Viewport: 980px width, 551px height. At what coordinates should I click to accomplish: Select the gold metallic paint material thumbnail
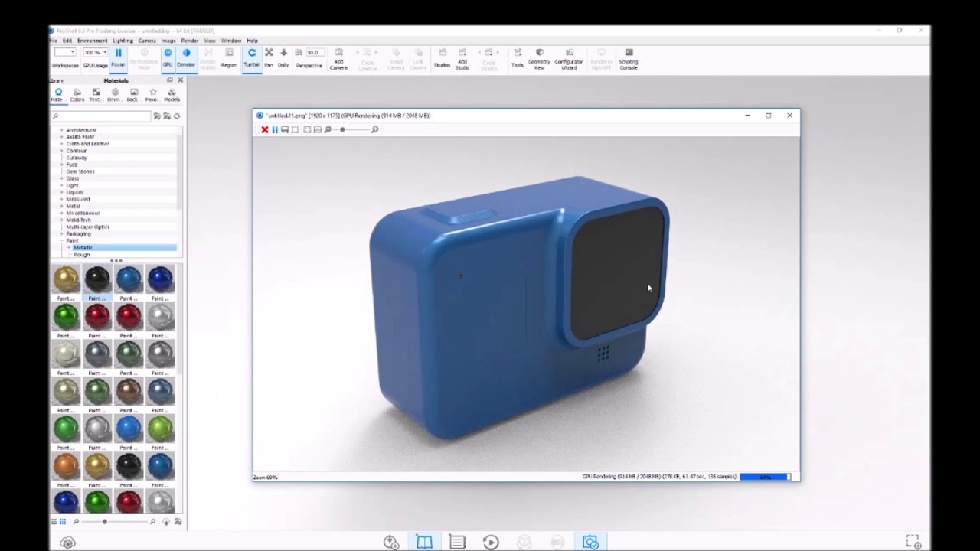[66, 280]
